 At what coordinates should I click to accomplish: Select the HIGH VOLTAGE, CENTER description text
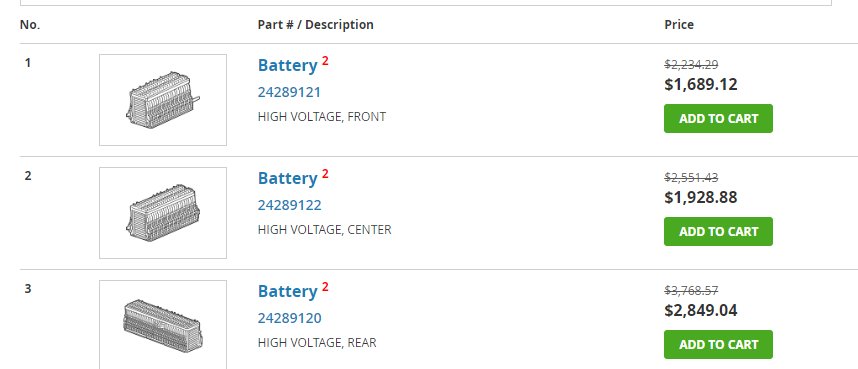[324, 229]
